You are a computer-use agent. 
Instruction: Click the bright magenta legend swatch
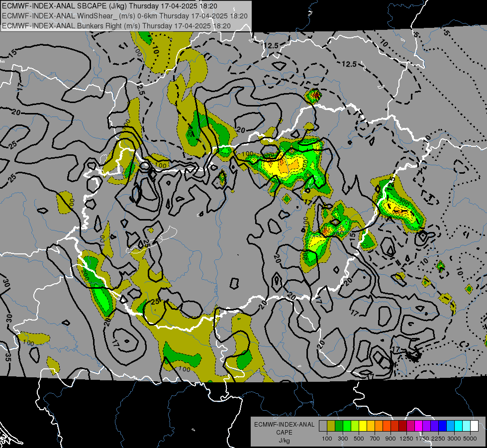point(418,426)
